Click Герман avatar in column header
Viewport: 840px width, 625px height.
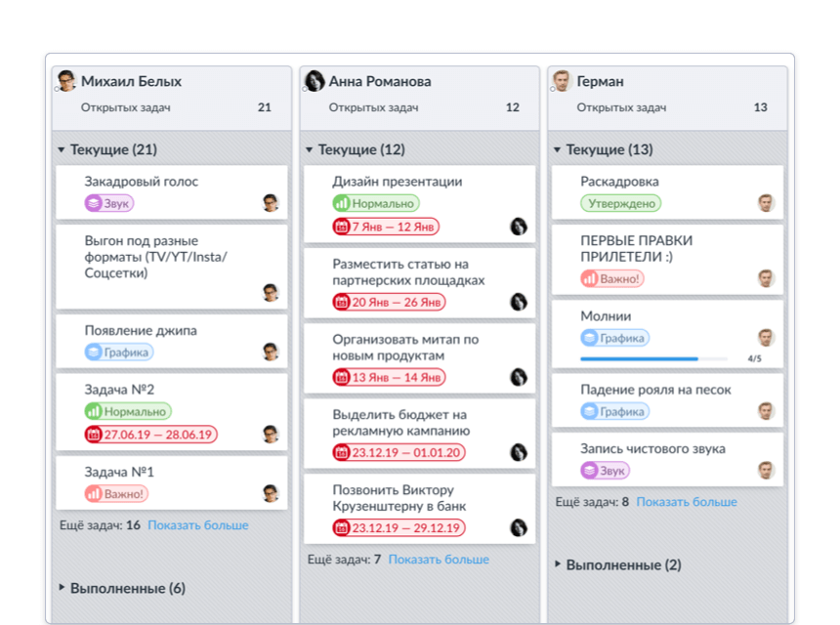click(562, 81)
